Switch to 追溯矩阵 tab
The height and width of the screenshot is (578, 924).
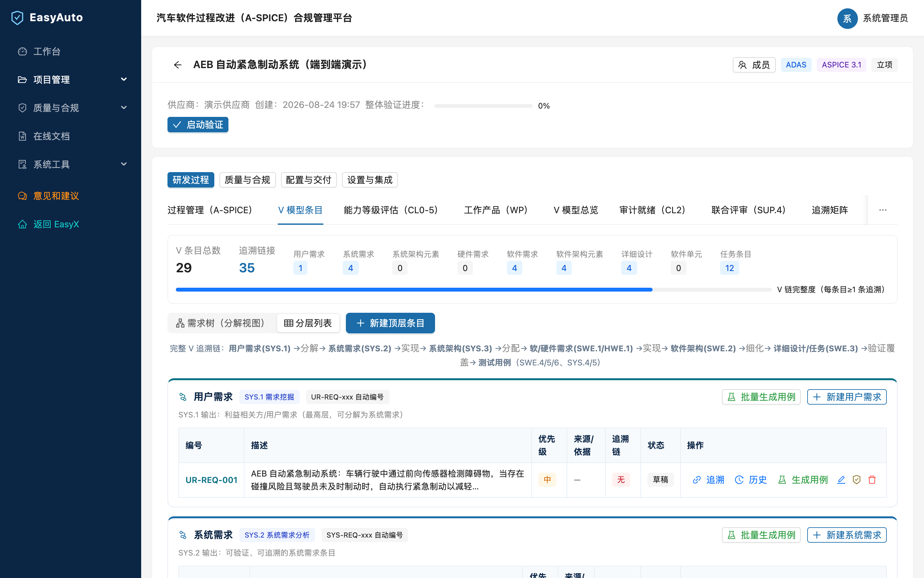click(830, 210)
